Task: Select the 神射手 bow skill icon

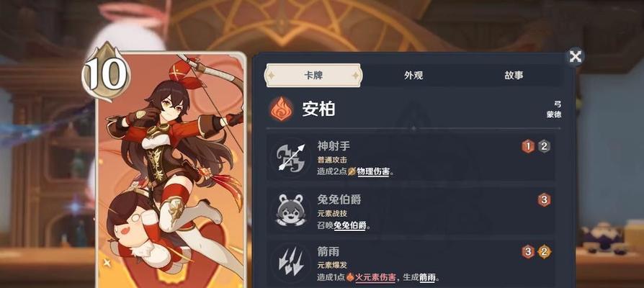Action: [x=291, y=157]
